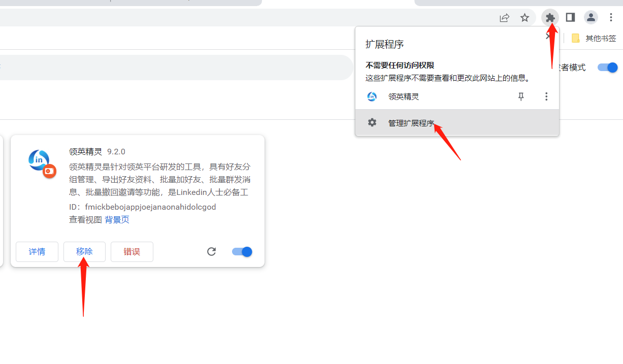Pin the 领英精灵 extension
This screenshot has height=364, width=623.
point(521,96)
